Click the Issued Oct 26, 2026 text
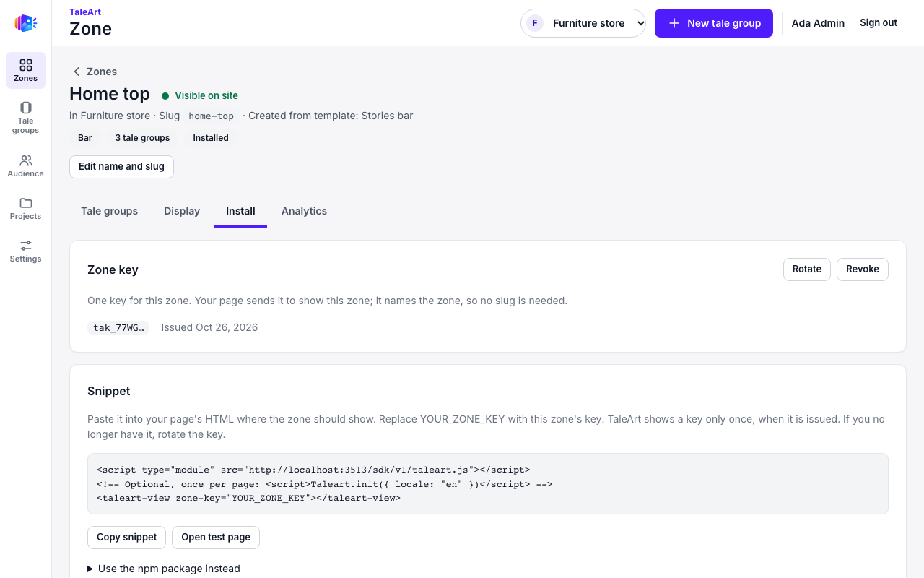924x578 pixels. (x=209, y=327)
